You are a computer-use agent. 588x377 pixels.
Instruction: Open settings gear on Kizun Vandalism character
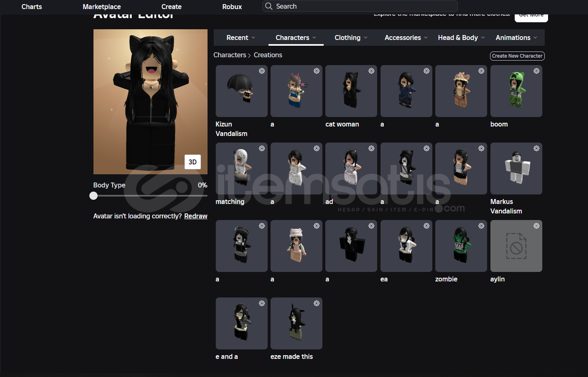pyautogui.click(x=262, y=71)
